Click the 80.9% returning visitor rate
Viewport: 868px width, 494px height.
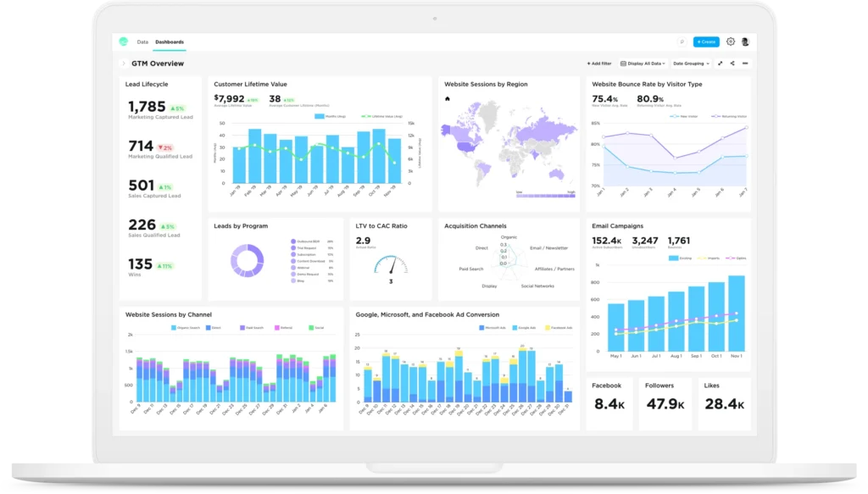point(650,99)
